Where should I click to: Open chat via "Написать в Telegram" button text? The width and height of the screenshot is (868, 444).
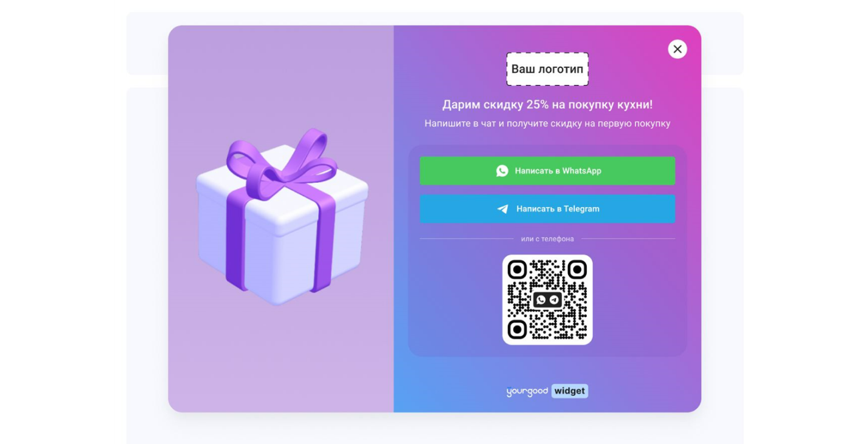(x=558, y=209)
